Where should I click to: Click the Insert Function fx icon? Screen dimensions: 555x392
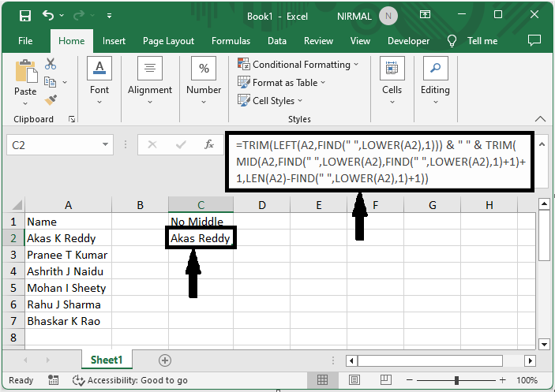pos(209,145)
